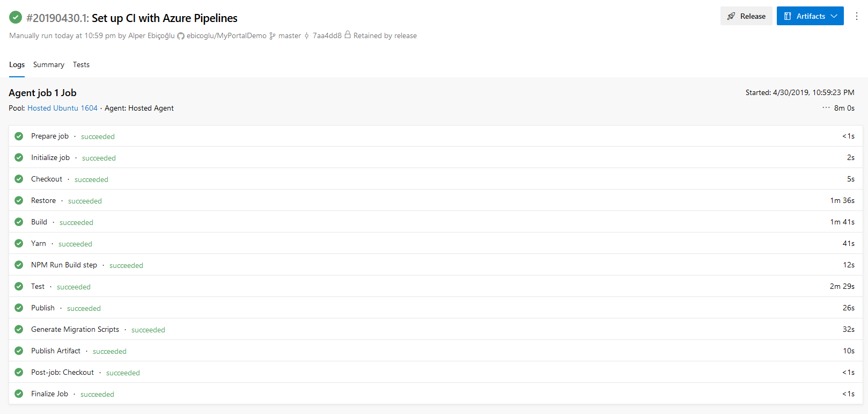Click the Agent job 1 Job heading
868x414 pixels.
coord(42,93)
